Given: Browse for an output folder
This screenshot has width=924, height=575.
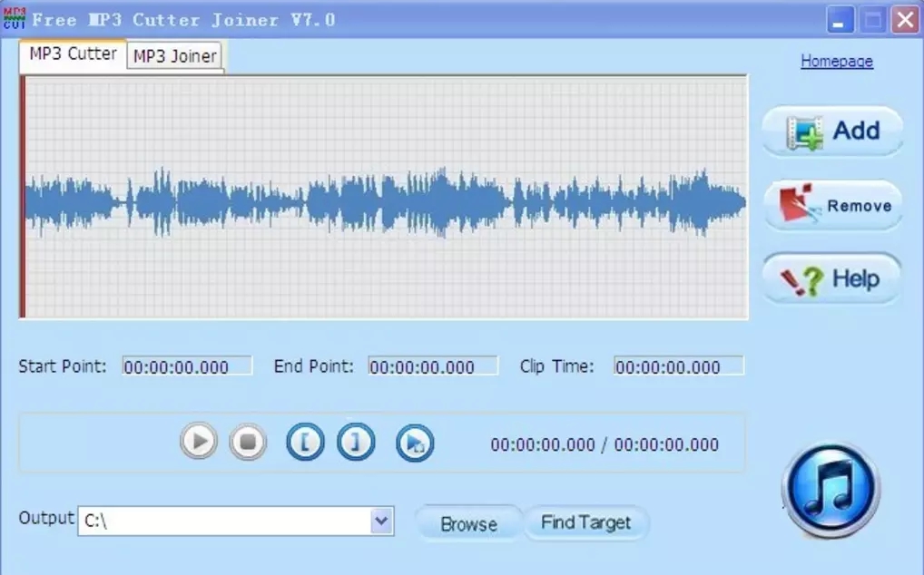Looking at the screenshot, I should coord(469,523).
